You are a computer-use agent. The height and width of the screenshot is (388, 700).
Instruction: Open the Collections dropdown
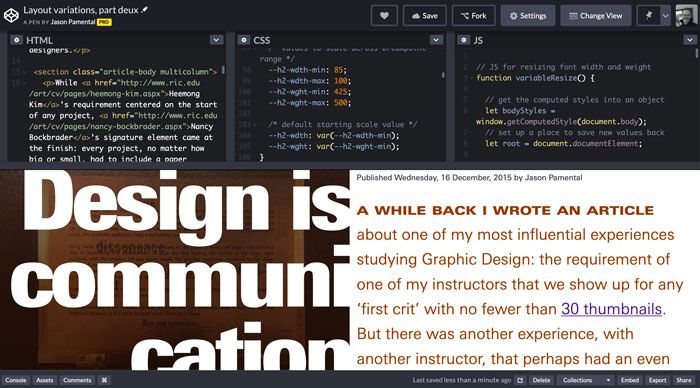click(x=586, y=380)
